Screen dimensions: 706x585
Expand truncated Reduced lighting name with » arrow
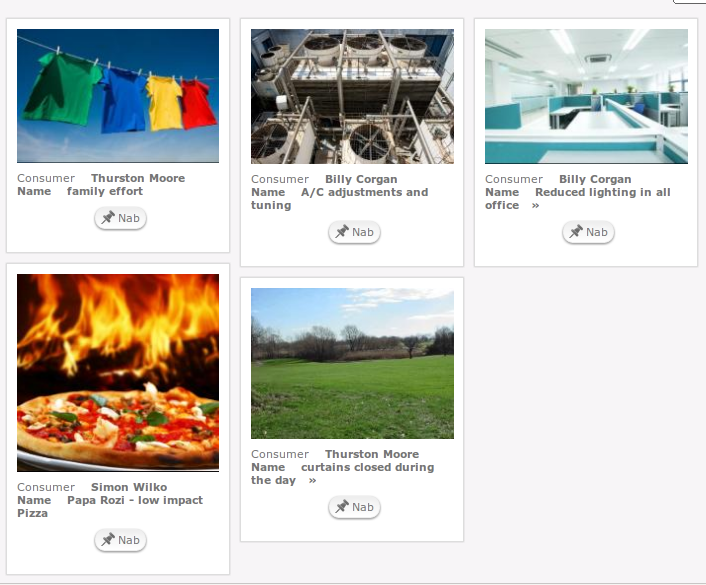pyautogui.click(x=535, y=205)
